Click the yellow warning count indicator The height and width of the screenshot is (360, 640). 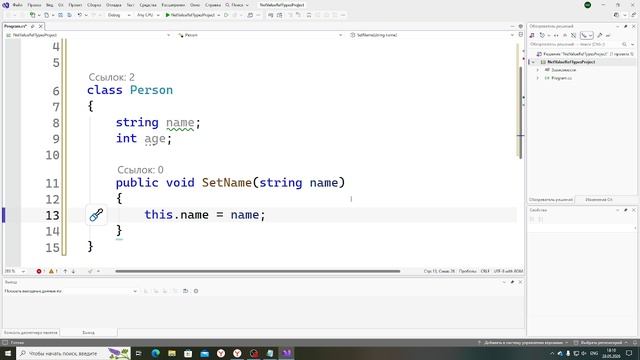[x=53, y=271]
